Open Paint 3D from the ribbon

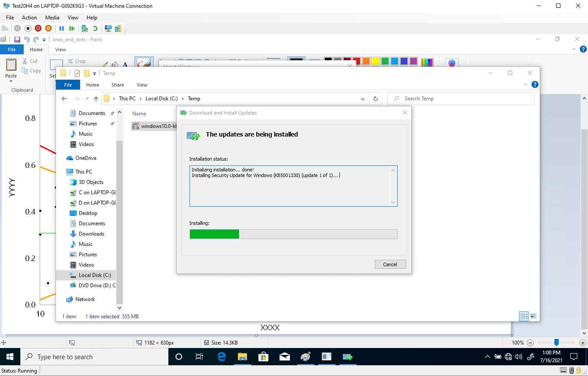coord(451,63)
